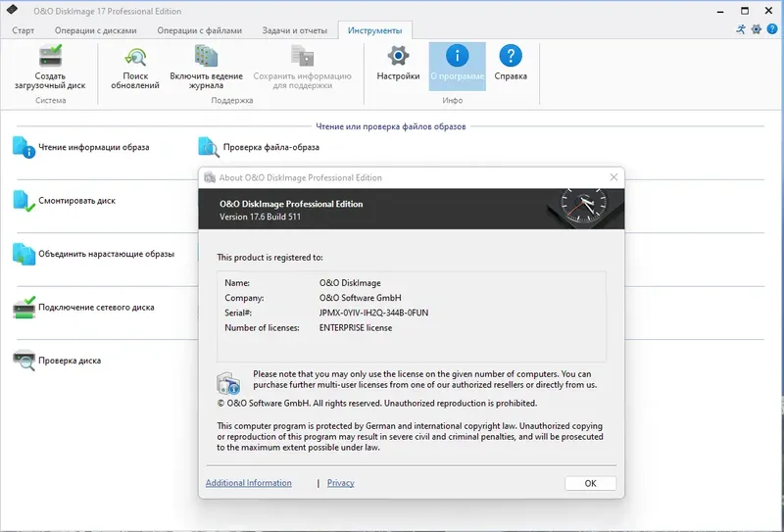Click the small gear icon at top right
This screenshot has height=532, width=784.
[x=756, y=29]
